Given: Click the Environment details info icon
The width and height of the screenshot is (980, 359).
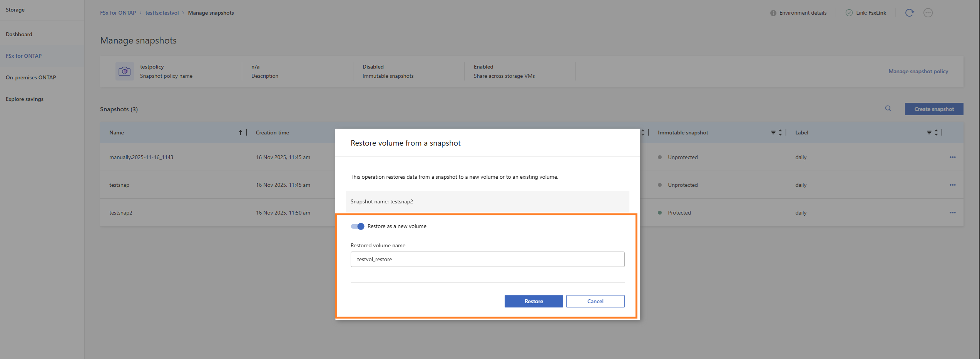Looking at the screenshot, I should click(773, 13).
